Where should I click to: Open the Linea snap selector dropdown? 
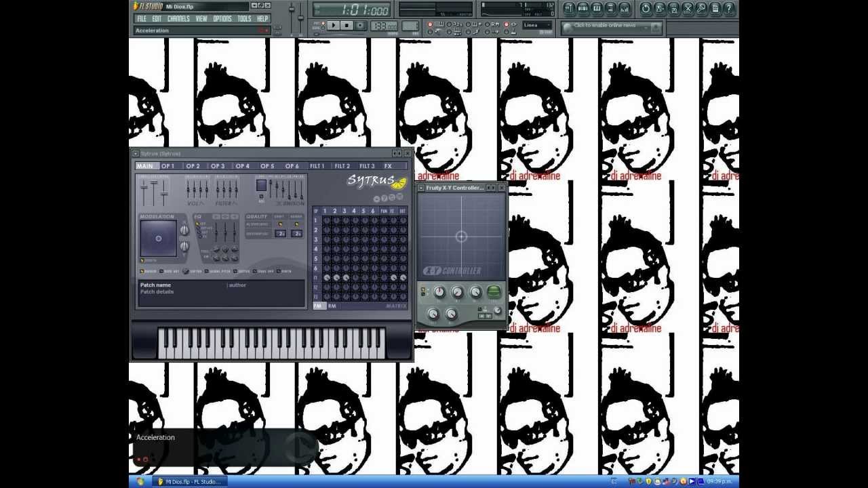tap(537, 25)
